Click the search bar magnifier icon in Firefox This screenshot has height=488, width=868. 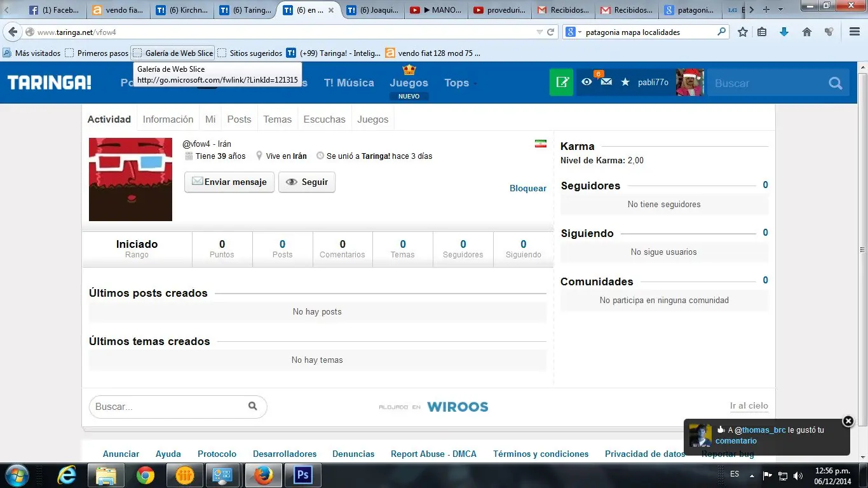tap(721, 32)
